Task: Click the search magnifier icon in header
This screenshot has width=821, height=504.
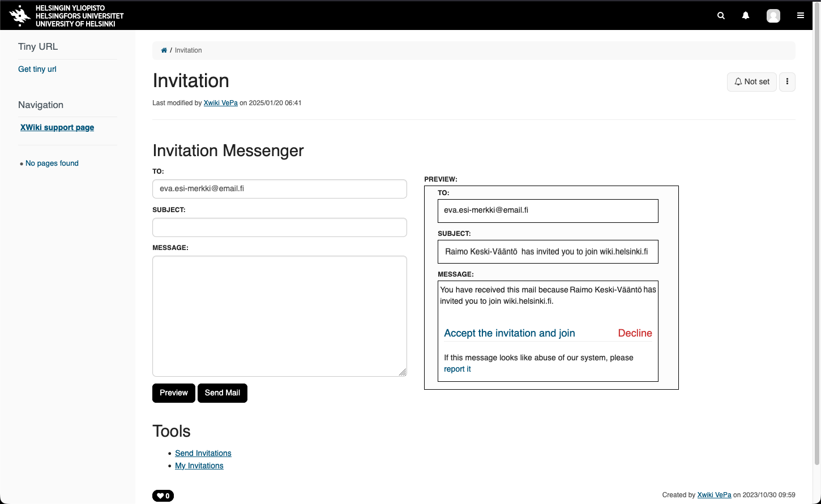Action: 721,16
